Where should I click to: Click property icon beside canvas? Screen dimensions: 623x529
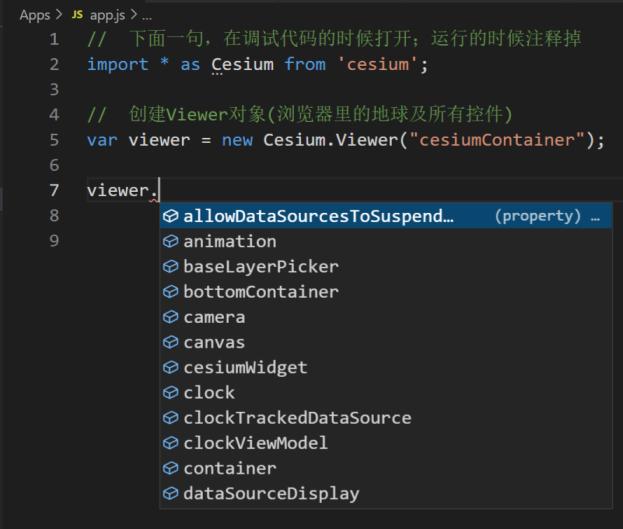tap(171, 342)
